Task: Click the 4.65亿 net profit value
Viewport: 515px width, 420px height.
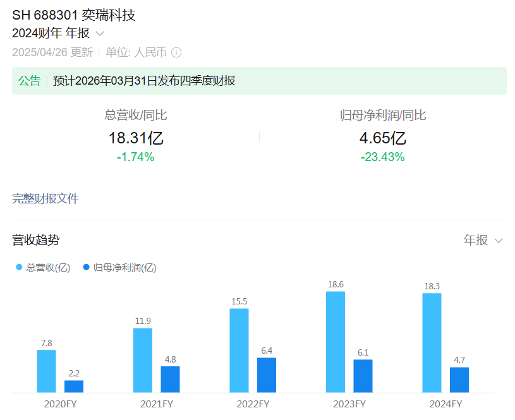Action: pos(383,138)
